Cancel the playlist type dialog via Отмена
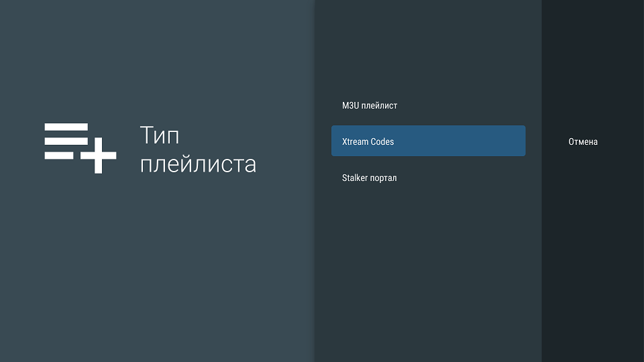The image size is (644, 362). tap(582, 141)
